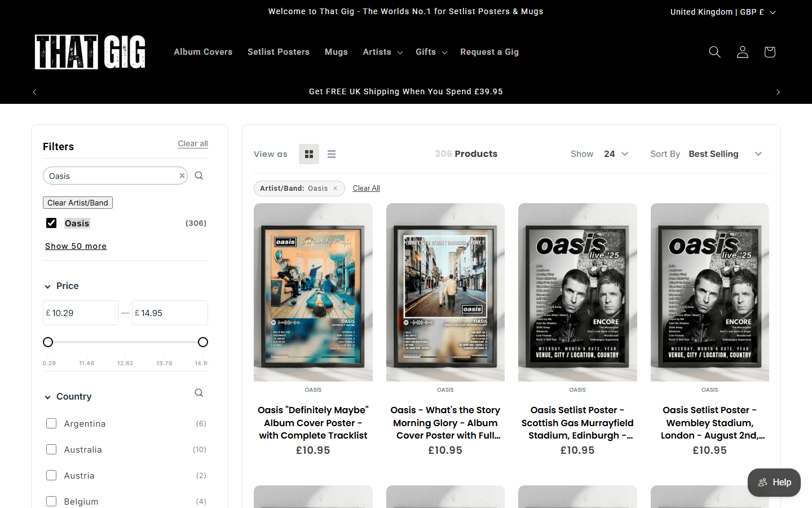Click the Clear All link beside filter chip

pyautogui.click(x=367, y=189)
